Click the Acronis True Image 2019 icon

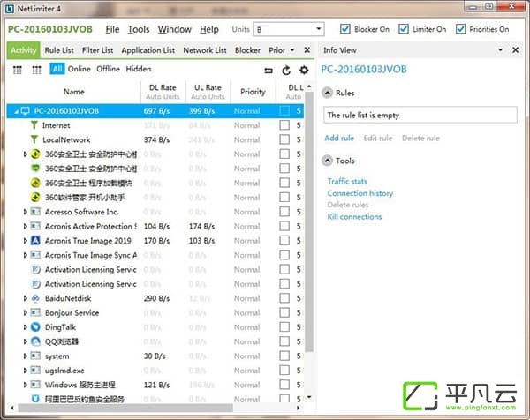coord(35,240)
